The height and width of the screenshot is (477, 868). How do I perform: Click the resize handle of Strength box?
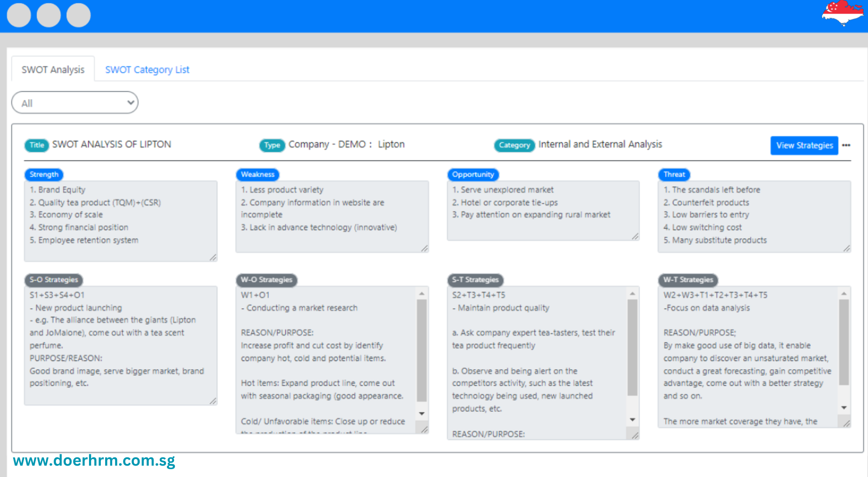click(x=213, y=257)
